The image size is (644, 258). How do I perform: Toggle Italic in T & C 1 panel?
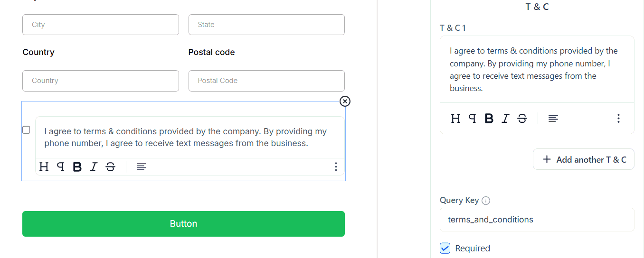(x=505, y=118)
